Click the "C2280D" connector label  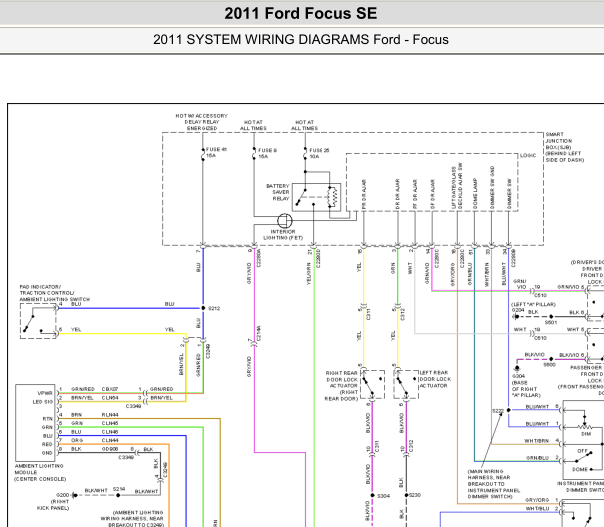(318, 258)
